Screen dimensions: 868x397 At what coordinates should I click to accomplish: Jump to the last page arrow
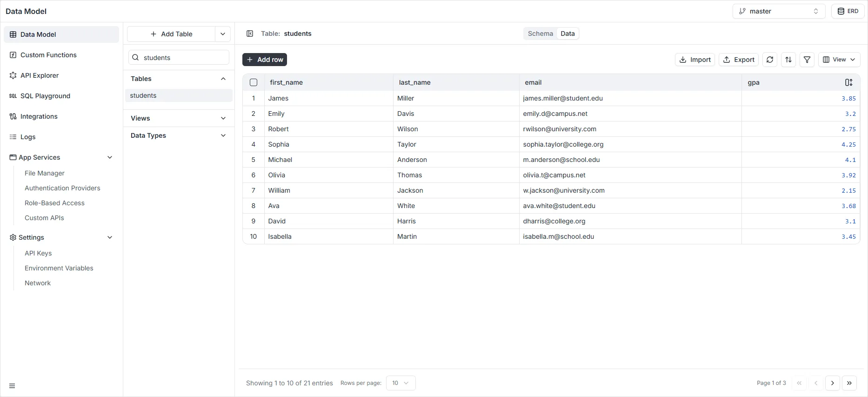849,383
